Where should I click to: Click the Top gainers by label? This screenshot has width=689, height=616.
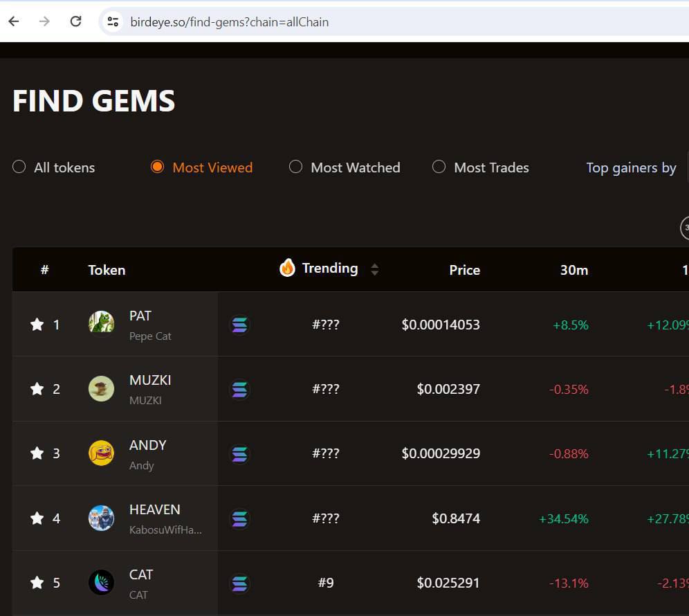(631, 167)
